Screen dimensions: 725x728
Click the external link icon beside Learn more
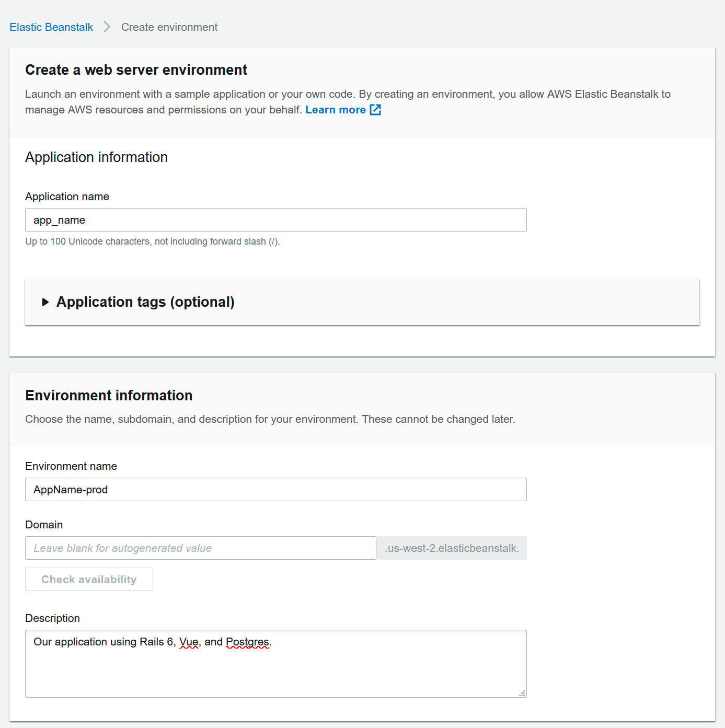[x=375, y=110]
